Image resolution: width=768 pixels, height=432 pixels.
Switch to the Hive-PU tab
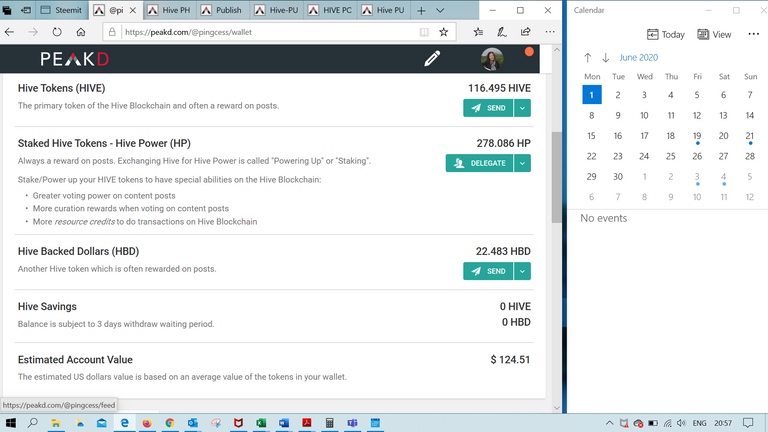point(276,10)
